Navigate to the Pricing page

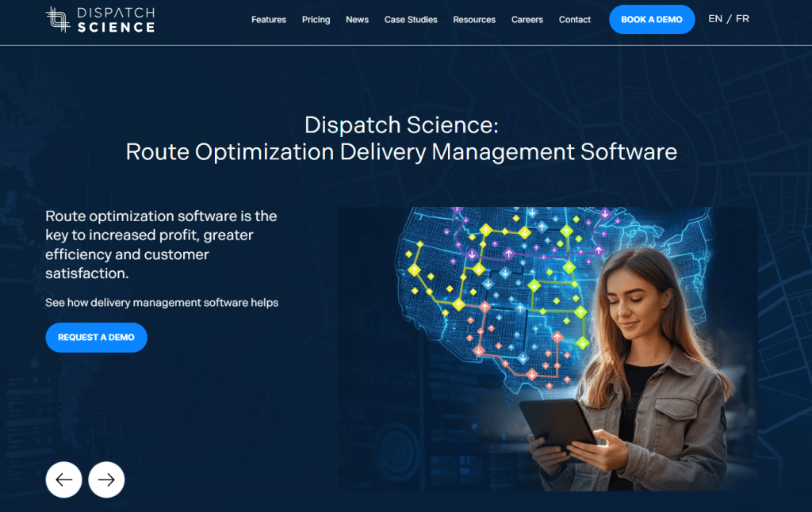click(316, 20)
